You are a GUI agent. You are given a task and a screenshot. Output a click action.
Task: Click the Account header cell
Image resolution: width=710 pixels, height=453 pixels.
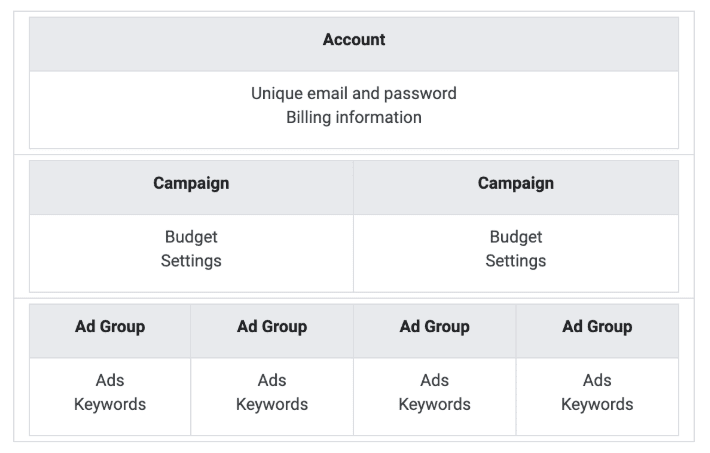(x=354, y=41)
